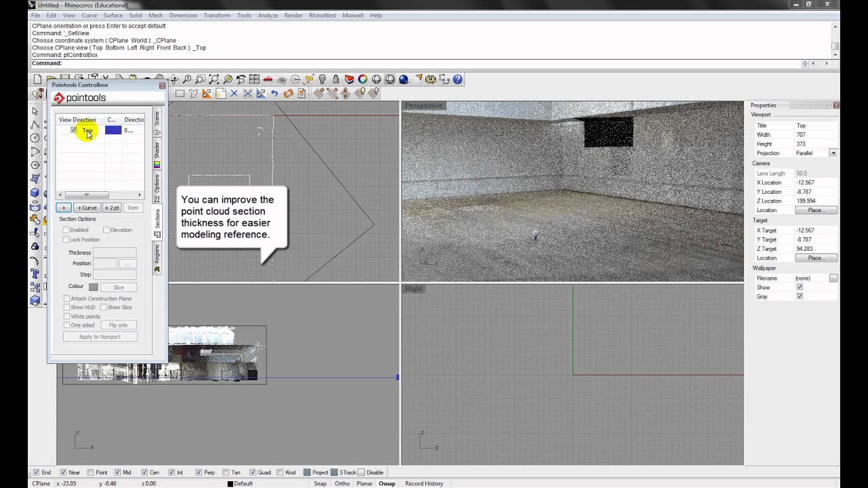Click the car-shaped toolbar icon
868x488 pixels.
point(268,80)
